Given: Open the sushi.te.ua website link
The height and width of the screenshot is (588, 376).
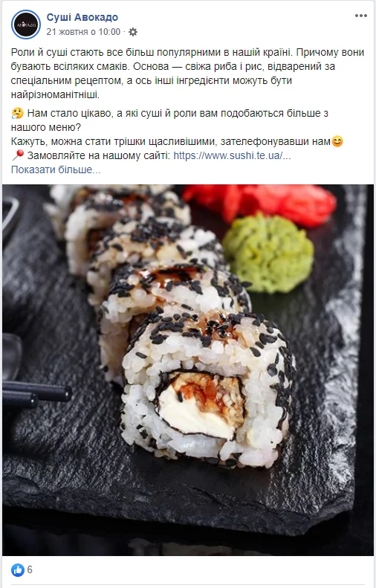Looking at the screenshot, I should [232, 155].
